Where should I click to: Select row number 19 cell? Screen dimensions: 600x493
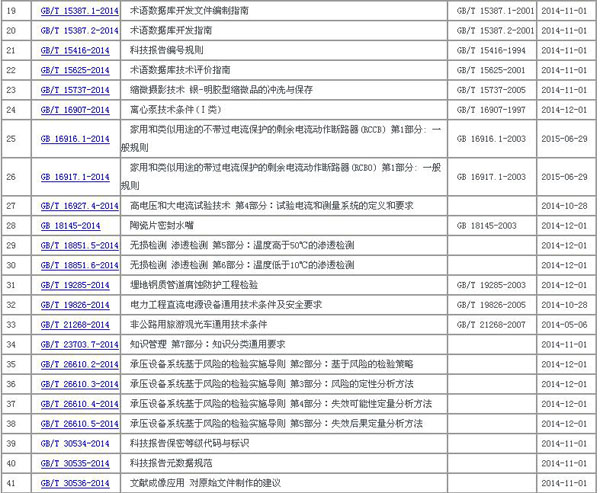(16, 11)
